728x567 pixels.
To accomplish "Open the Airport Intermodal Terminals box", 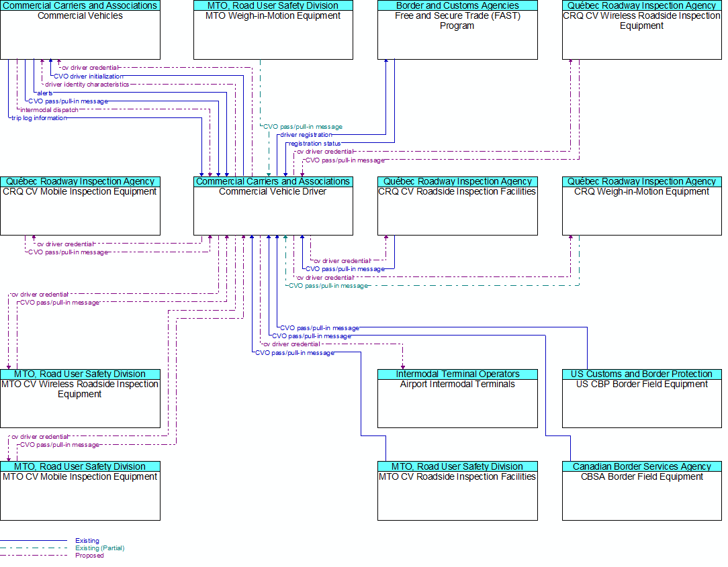I will (x=457, y=399).
